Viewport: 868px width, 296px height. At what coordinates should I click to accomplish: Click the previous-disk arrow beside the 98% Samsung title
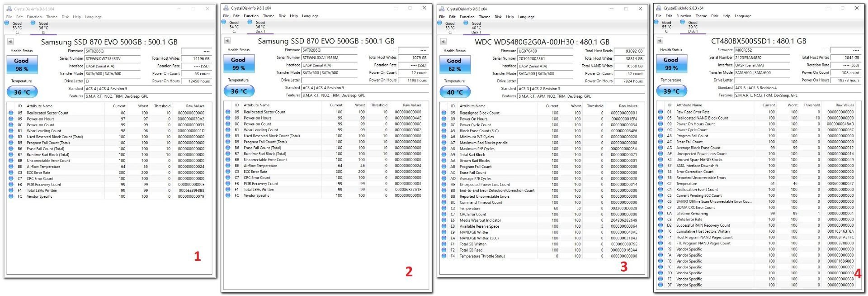(10, 42)
